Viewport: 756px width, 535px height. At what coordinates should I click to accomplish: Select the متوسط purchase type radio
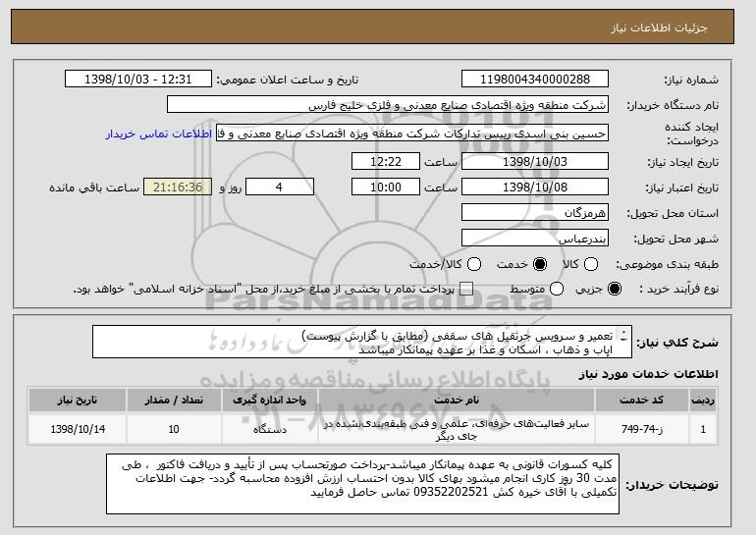click(x=557, y=289)
